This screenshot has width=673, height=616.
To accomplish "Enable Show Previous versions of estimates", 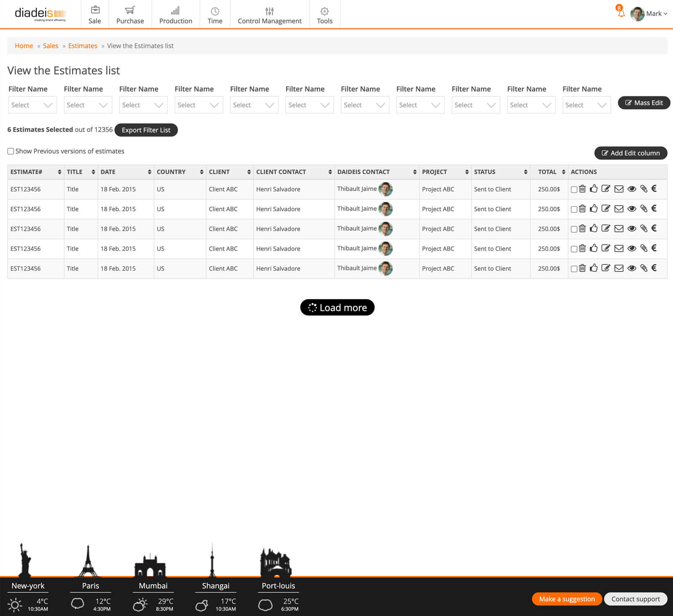I will (x=11, y=151).
